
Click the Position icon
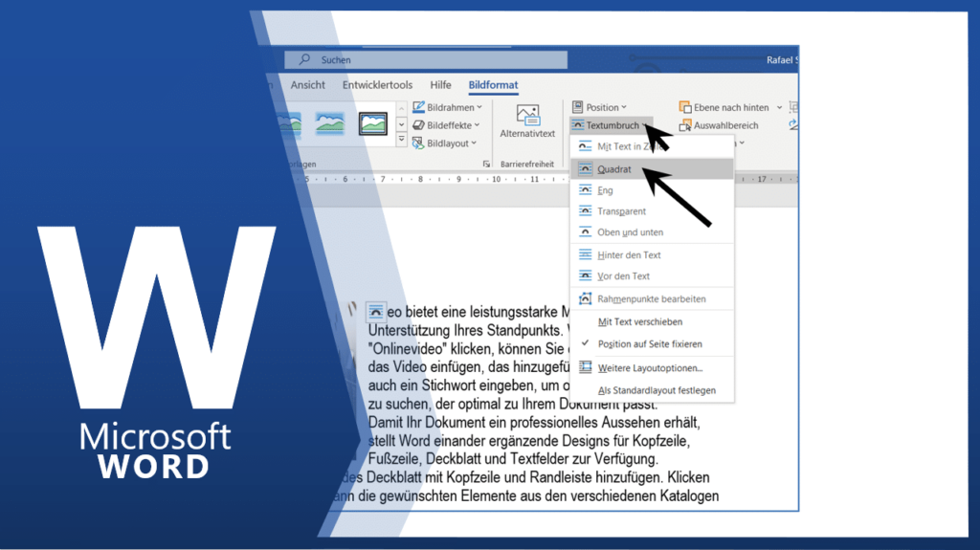(577, 107)
